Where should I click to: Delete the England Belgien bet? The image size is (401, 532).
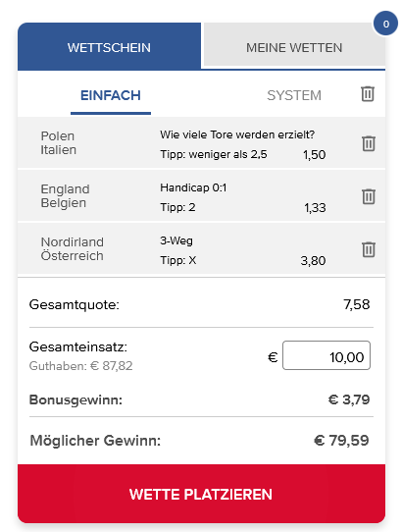point(369,196)
